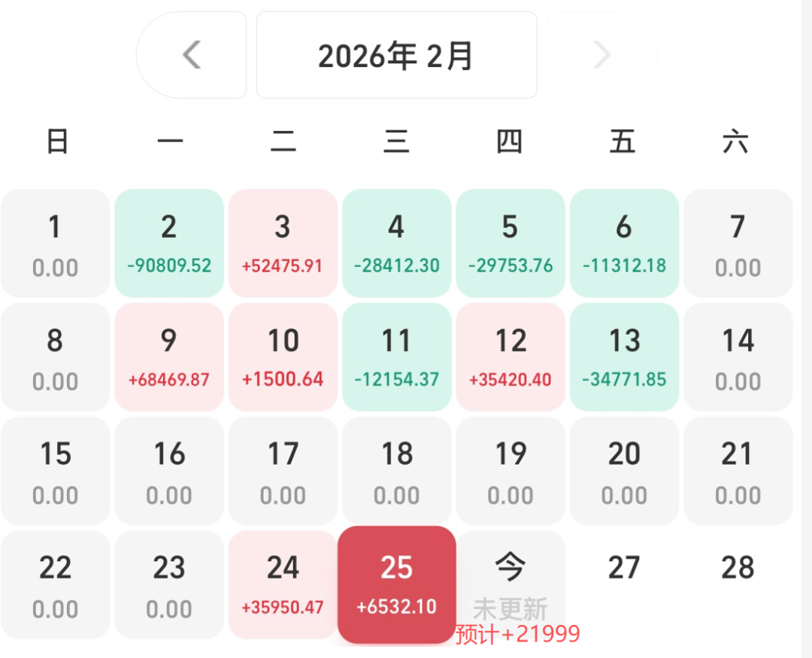The image size is (812, 658).
Task: Select February 5 showing -29753.76
Action: (511, 243)
